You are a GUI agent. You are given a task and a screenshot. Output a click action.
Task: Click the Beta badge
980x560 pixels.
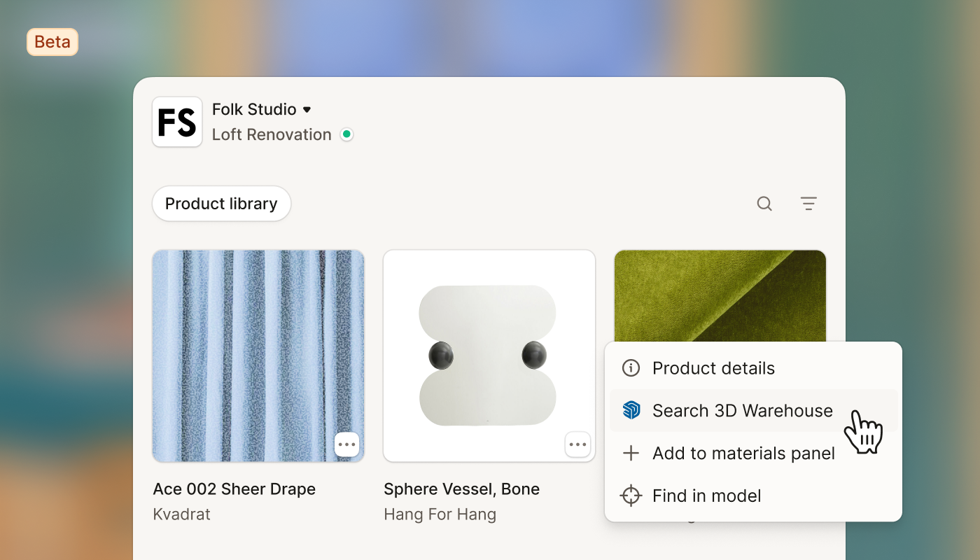point(52,42)
